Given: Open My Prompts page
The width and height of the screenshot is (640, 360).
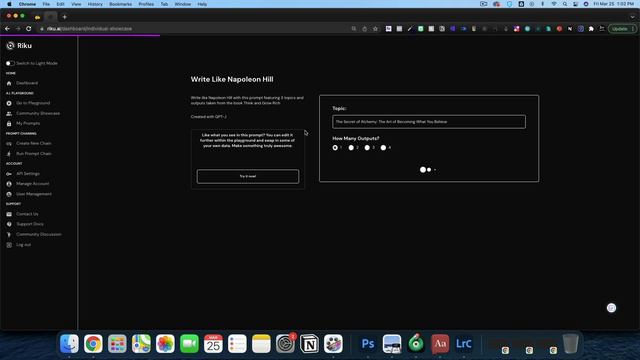Looking at the screenshot, I should (28, 123).
